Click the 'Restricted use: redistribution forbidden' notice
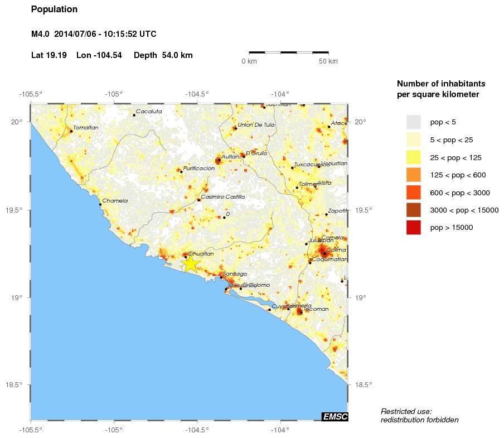Viewport: 504px width, 438px height. point(419,416)
